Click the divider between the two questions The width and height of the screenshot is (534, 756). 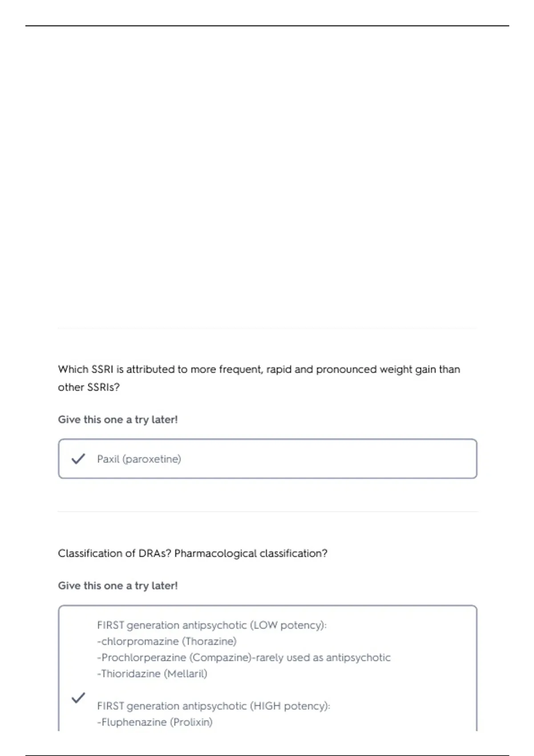(x=267, y=511)
